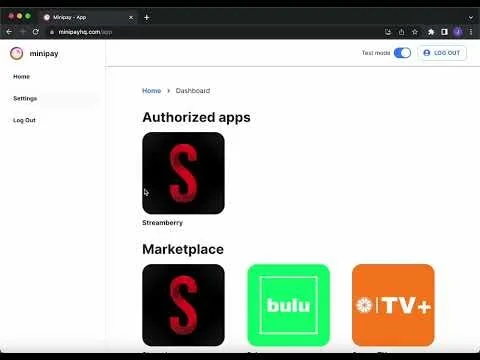Toggle the Test mode switch
This screenshot has height=360, width=480.
coord(402,53)
